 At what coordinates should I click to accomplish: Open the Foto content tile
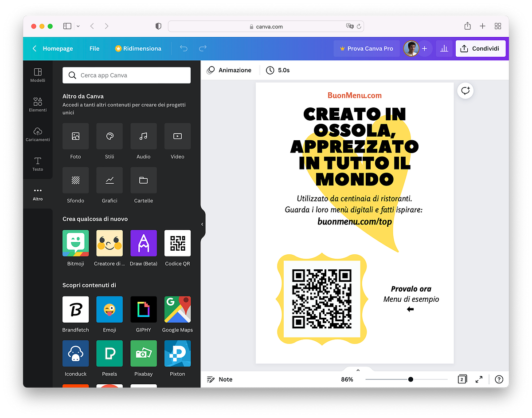(75, 136)
